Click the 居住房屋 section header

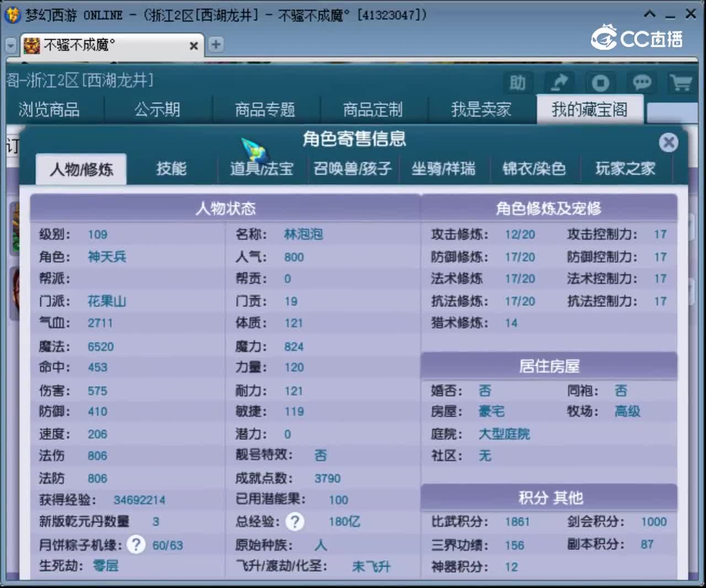pos(549,366)
